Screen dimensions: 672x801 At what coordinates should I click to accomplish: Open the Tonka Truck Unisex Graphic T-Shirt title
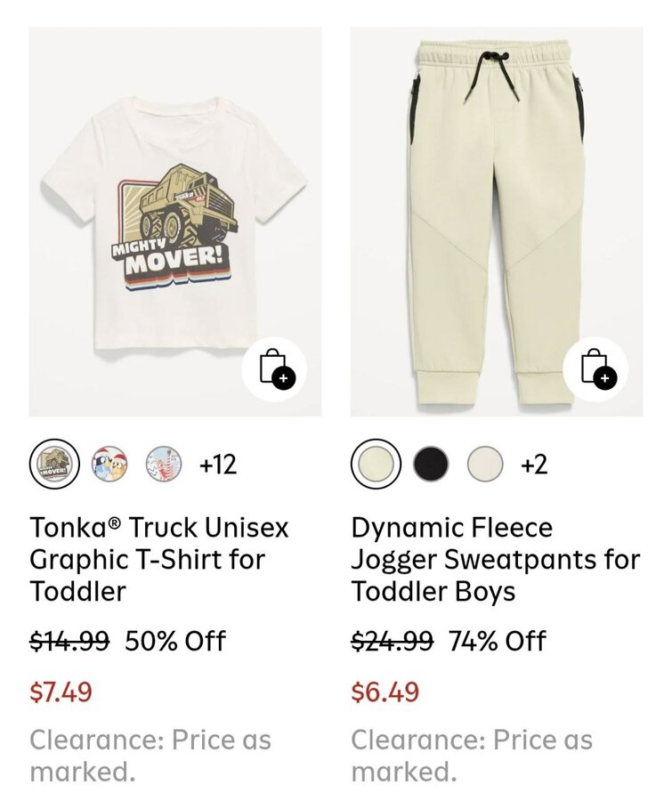pos(160,560)
